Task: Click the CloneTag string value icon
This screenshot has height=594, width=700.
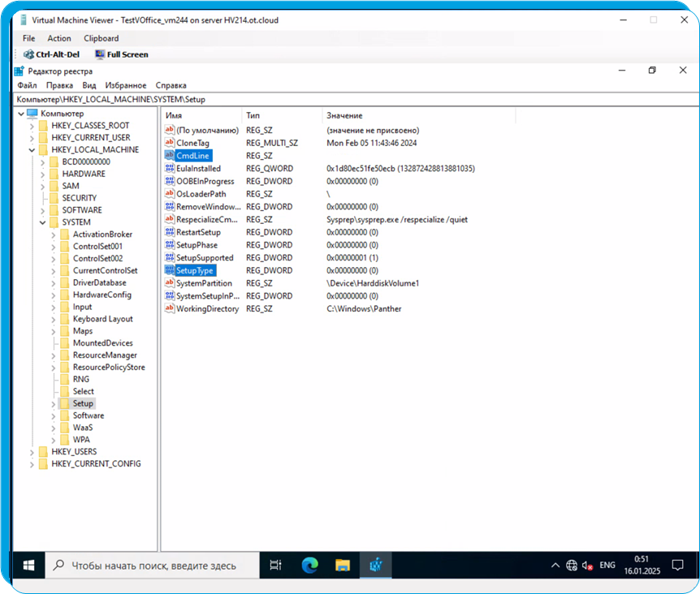Action: click(169, 143)
